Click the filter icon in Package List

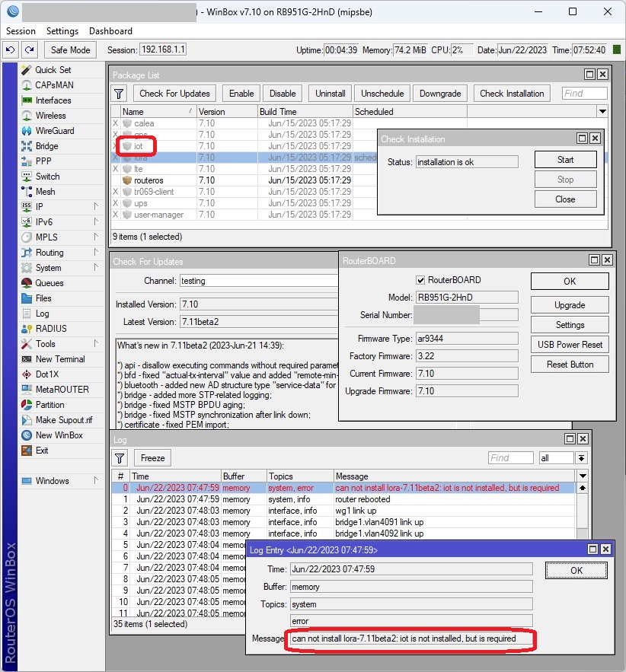119,94
